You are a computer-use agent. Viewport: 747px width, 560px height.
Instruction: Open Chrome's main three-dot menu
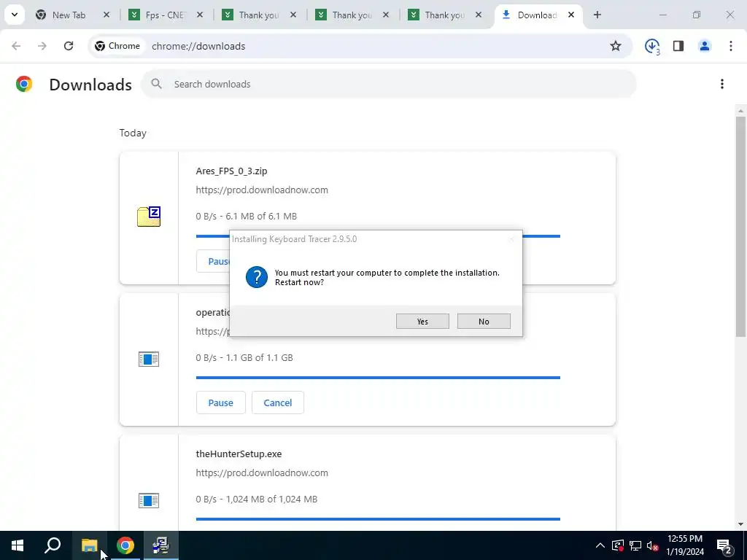point(731,46)
